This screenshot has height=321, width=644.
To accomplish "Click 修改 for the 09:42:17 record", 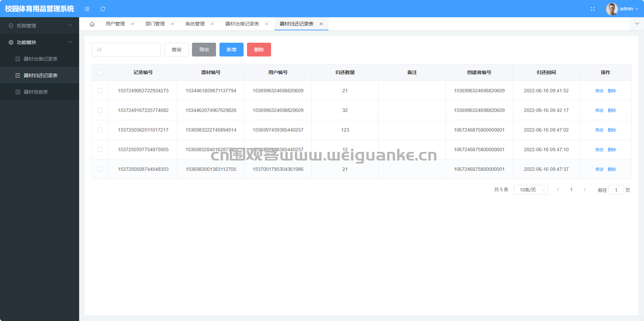I will pyautogui.click(x=600, y=110).
